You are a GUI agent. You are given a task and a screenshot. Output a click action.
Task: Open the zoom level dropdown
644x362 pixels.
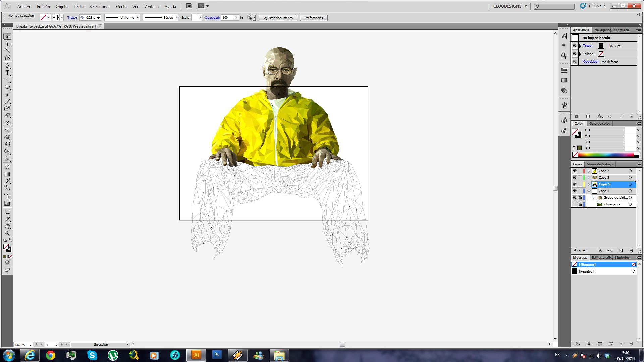(x=31, y=345)
